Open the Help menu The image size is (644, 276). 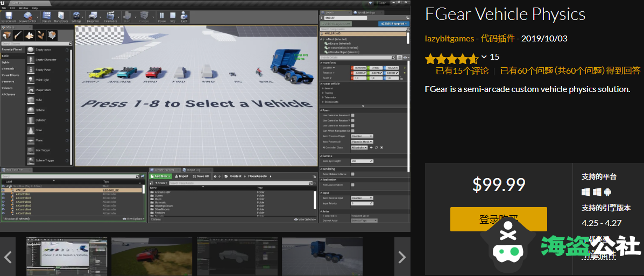(x=34, y=8)
